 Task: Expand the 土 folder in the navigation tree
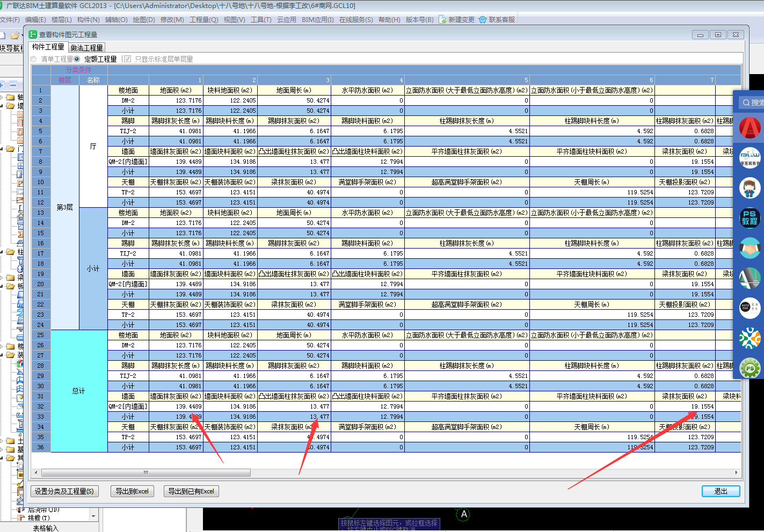pos(2,441)
